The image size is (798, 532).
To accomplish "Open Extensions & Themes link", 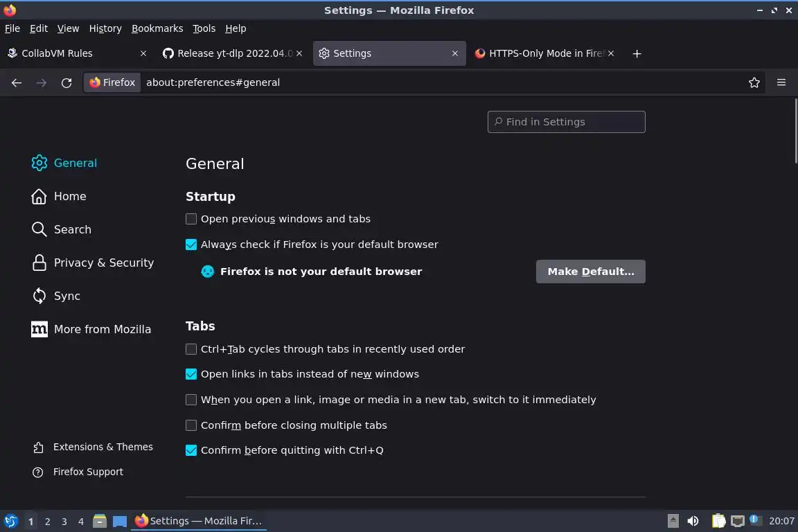I will (x=93, y=447).
